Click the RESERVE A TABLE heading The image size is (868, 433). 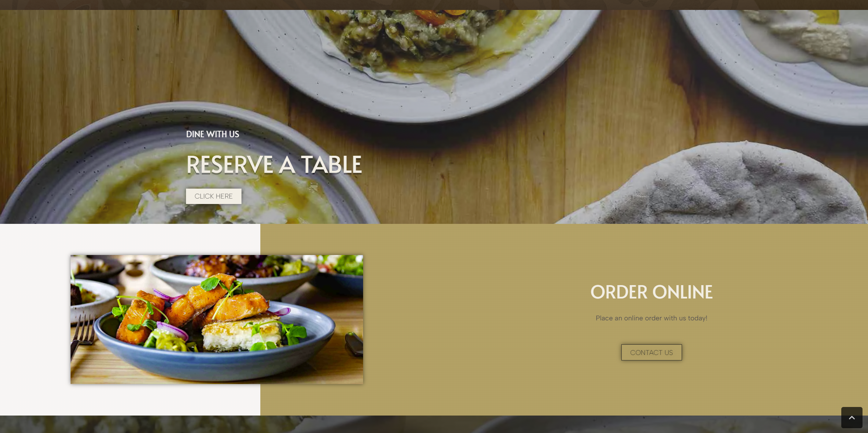tap(274, 165)
